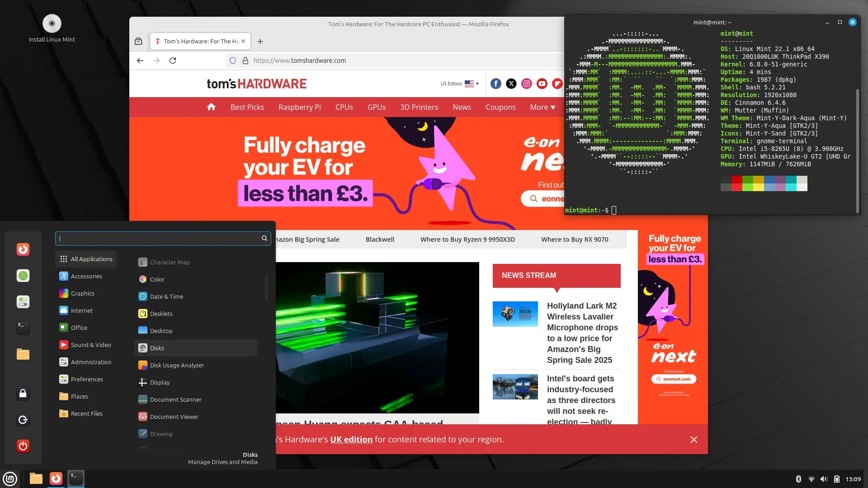This screenshot has height=488, width=868.
Task: Open the Display settings entry
Action: 196,382
